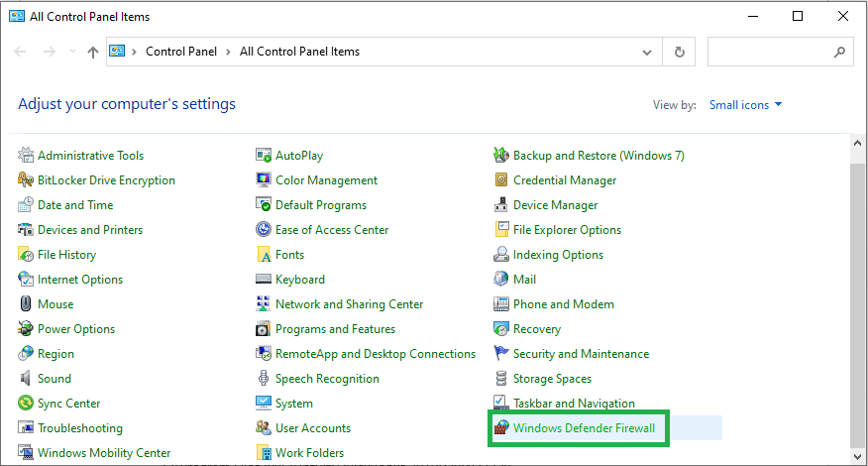Open the Indexing Options link

[558, 255]
